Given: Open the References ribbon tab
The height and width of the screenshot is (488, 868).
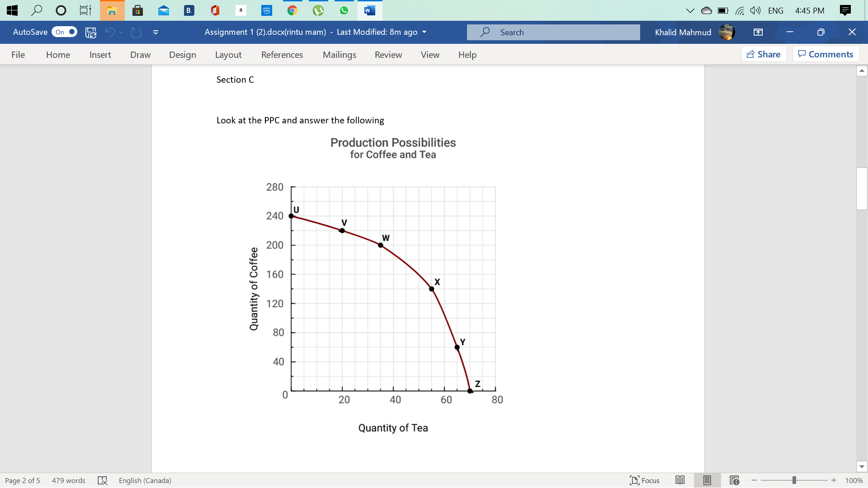Looking at the screenshot, I should click(282, 55).
